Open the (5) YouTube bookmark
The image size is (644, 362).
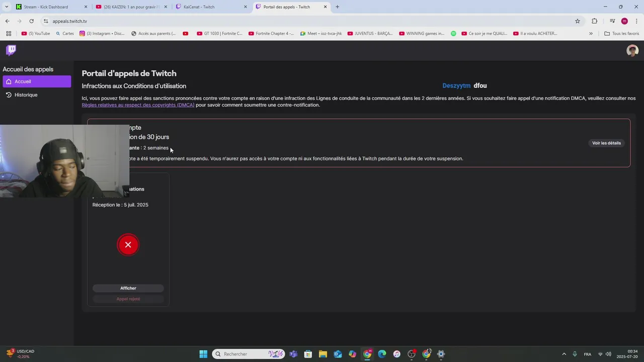click(x=36, y=34)
